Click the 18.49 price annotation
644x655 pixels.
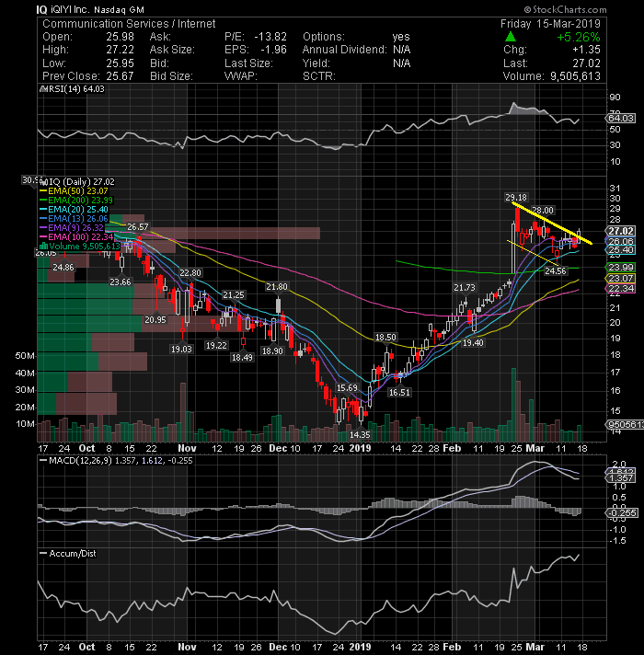pos(242,358)
